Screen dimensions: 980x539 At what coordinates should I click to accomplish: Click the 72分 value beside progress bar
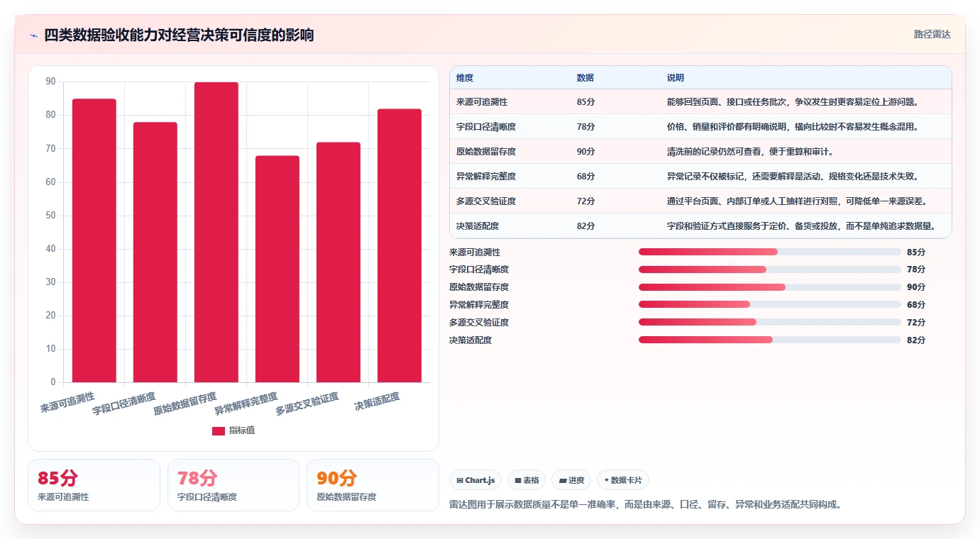click(x=916, y=323)
